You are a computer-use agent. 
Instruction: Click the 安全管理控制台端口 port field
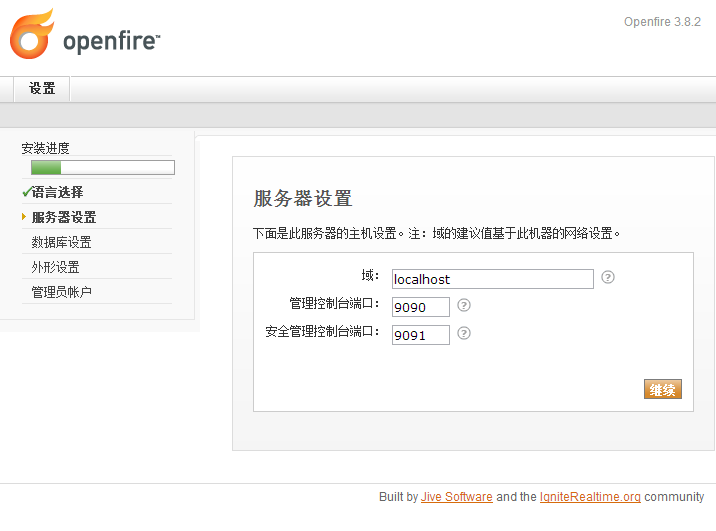pyautogui.click(x=420, y=335)
